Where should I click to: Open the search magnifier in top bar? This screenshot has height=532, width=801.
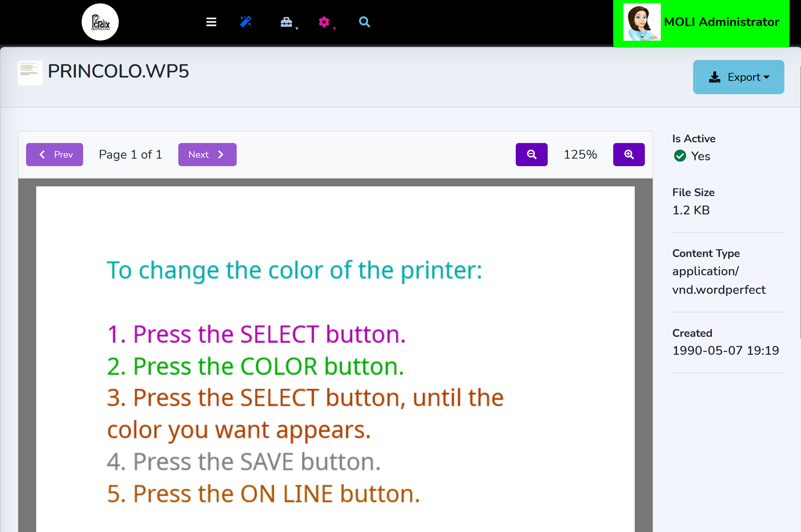pyautogui.click(x=364, y=22)
